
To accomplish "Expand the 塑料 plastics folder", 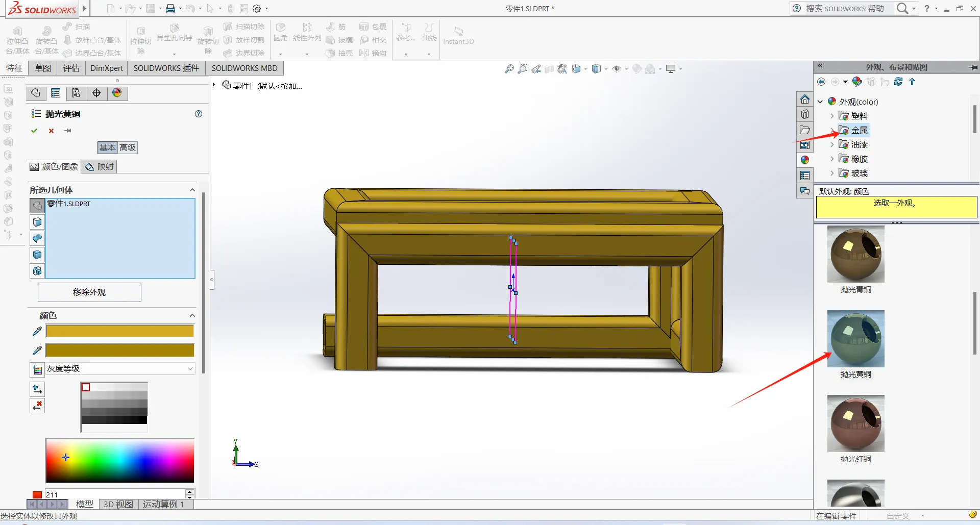I will coord(832,116).
